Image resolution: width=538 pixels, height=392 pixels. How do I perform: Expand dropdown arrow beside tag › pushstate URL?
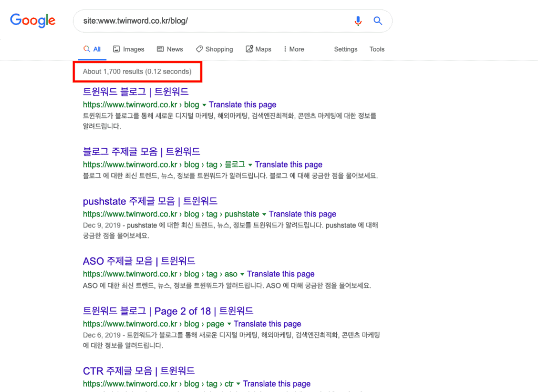coord(264,214)
